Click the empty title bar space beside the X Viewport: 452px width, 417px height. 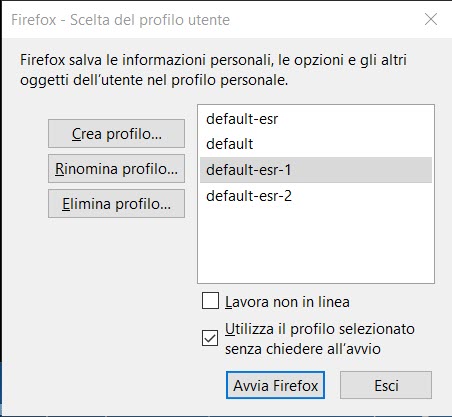(327, 19)
